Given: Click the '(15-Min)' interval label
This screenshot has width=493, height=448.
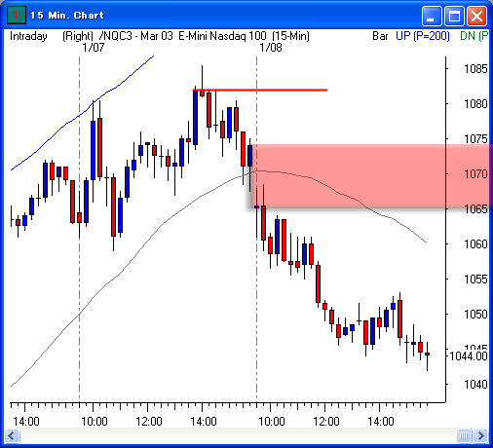Looking at the screenshot, I should click(x=290, y=36).
